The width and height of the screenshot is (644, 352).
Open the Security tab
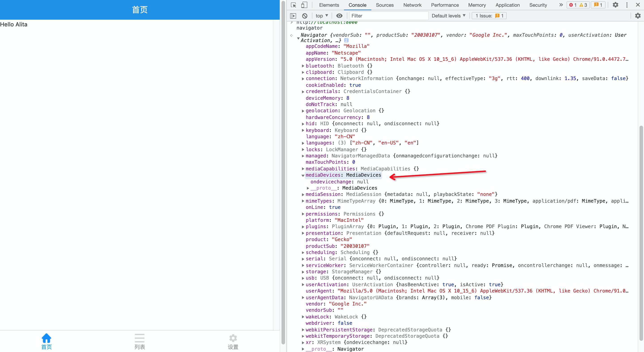click(538, 5)
